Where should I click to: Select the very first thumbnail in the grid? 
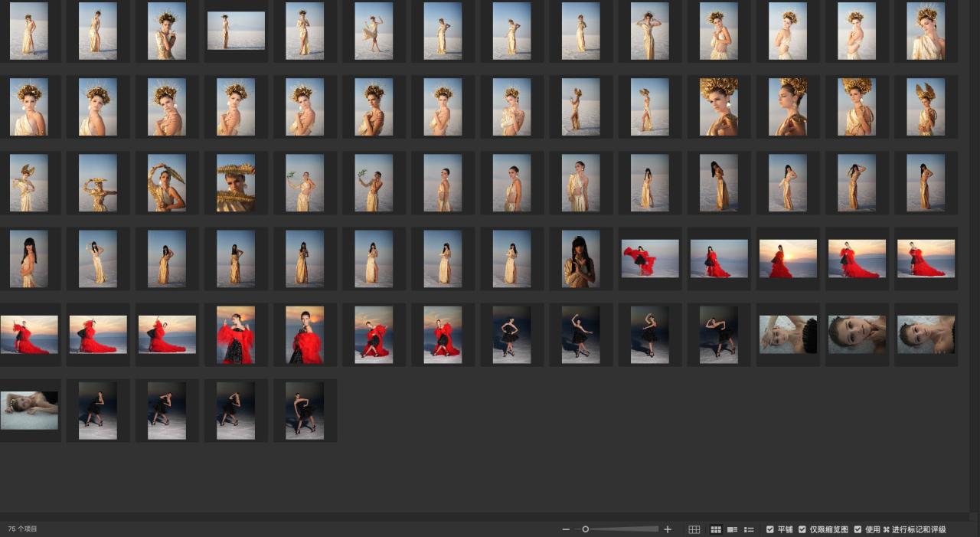(29, 31)
